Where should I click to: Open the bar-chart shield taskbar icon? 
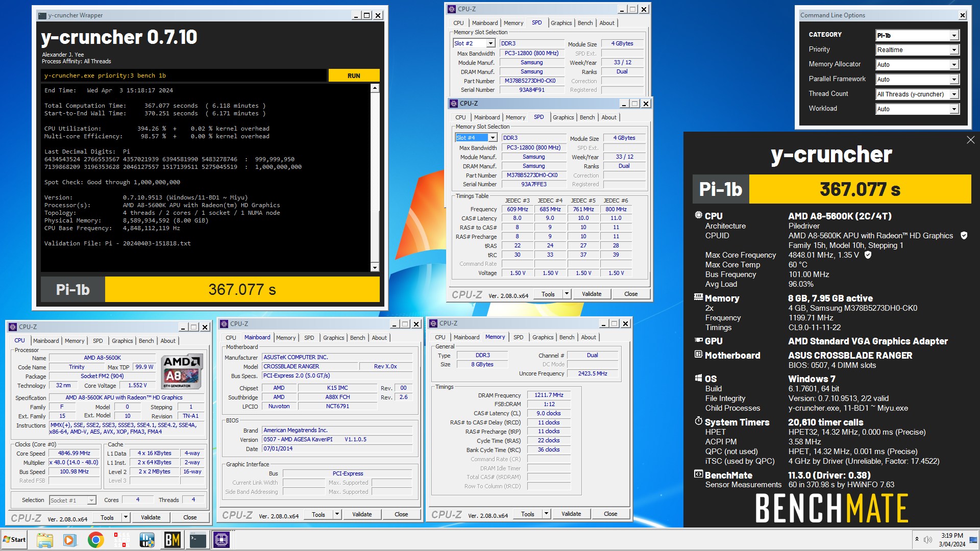point(147,540)
